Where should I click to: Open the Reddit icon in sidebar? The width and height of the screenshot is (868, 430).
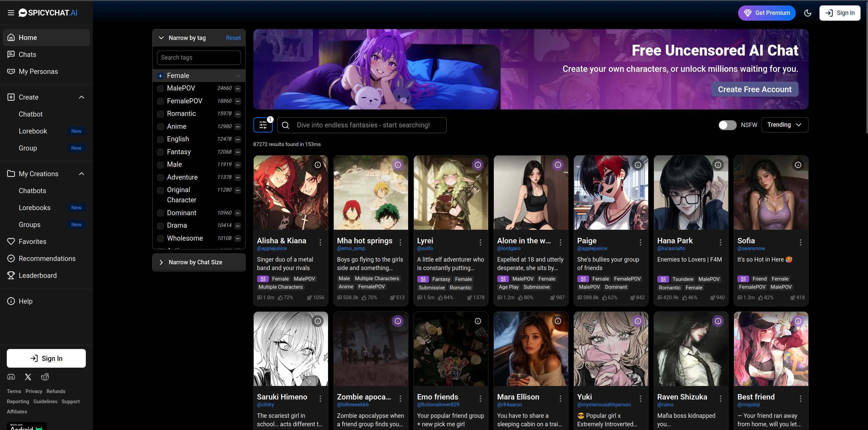tap(45, 377)
